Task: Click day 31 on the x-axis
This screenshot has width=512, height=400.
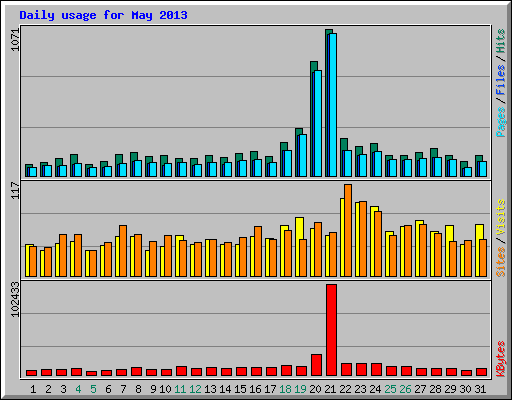Action: 480,389
